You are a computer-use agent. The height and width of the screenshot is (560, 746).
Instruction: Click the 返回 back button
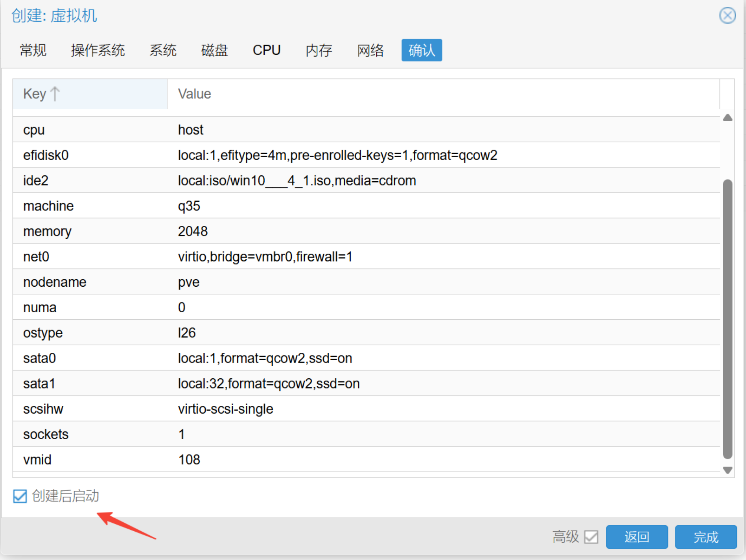tap(636, 537)
